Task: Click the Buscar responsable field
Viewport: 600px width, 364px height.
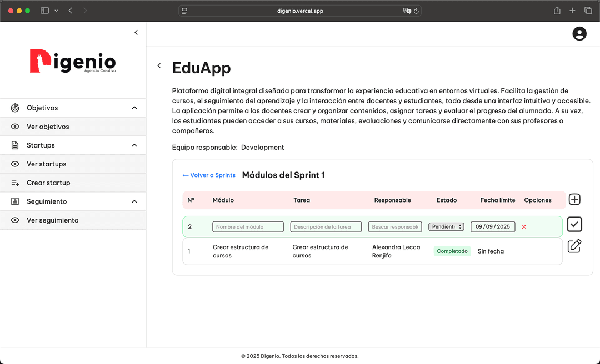Action: [x=395, y=227]
